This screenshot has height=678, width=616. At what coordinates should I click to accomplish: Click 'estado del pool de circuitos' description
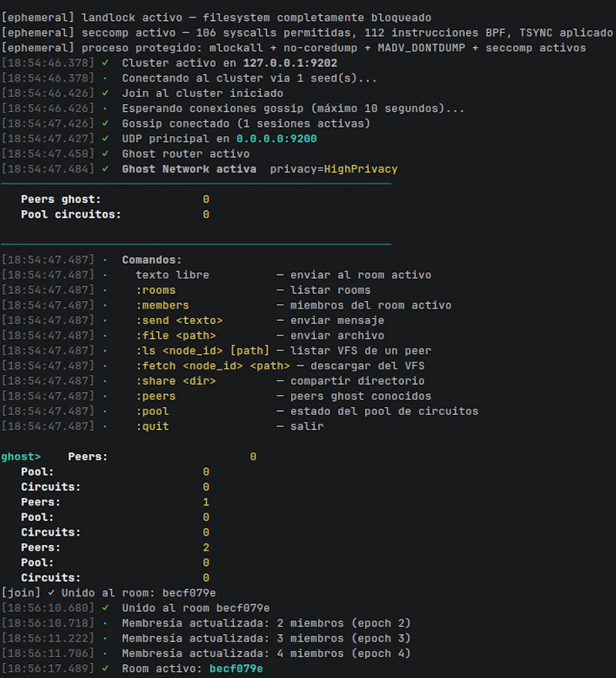pos(384,411)
